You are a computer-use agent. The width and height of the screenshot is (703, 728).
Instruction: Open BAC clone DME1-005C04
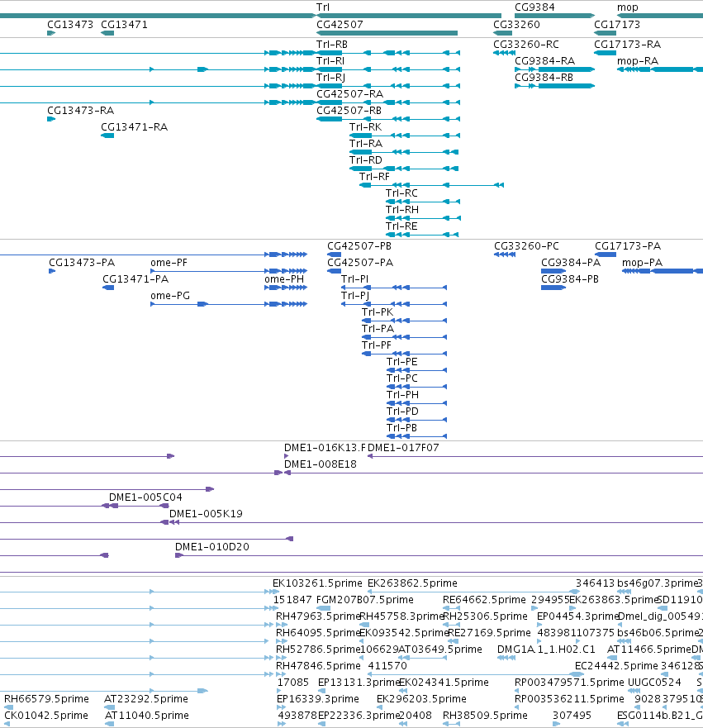[x=145, y=497]
